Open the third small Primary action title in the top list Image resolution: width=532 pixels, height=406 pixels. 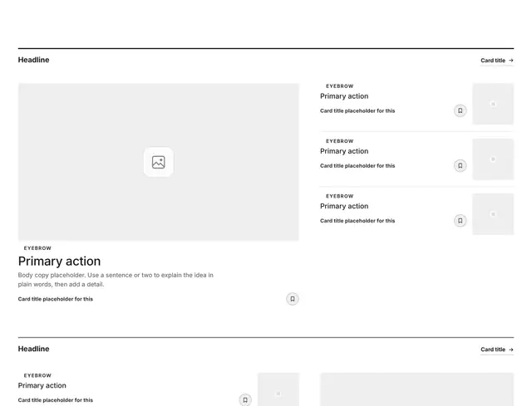pyautogui.click(x=344, y=206)
